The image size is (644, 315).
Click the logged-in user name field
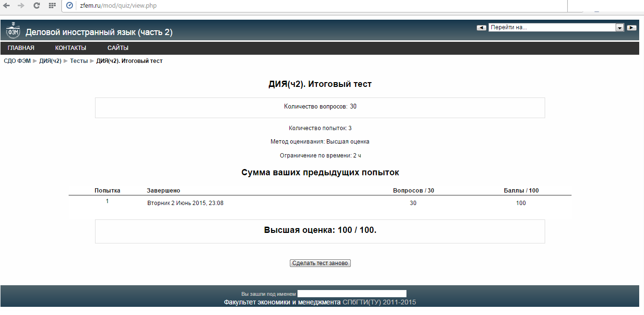[x=352, y=294]
